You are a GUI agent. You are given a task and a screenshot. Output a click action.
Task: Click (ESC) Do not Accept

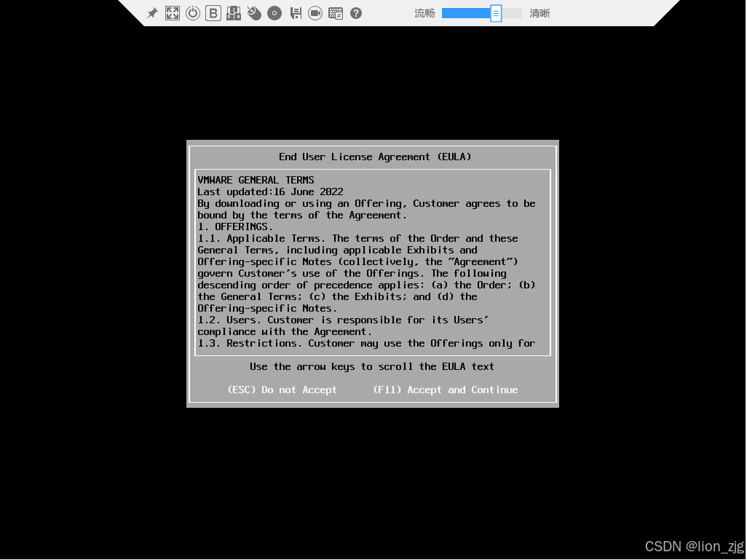point(282,390)
